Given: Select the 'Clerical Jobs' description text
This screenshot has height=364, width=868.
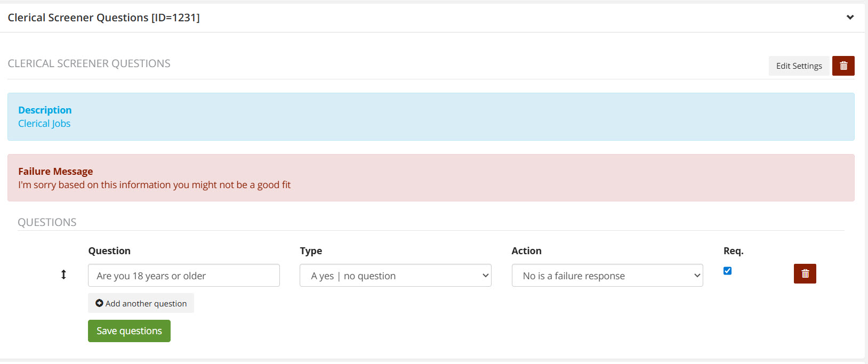Looking at the screenshot, I should pyautogui.click(x=44, y=124).
